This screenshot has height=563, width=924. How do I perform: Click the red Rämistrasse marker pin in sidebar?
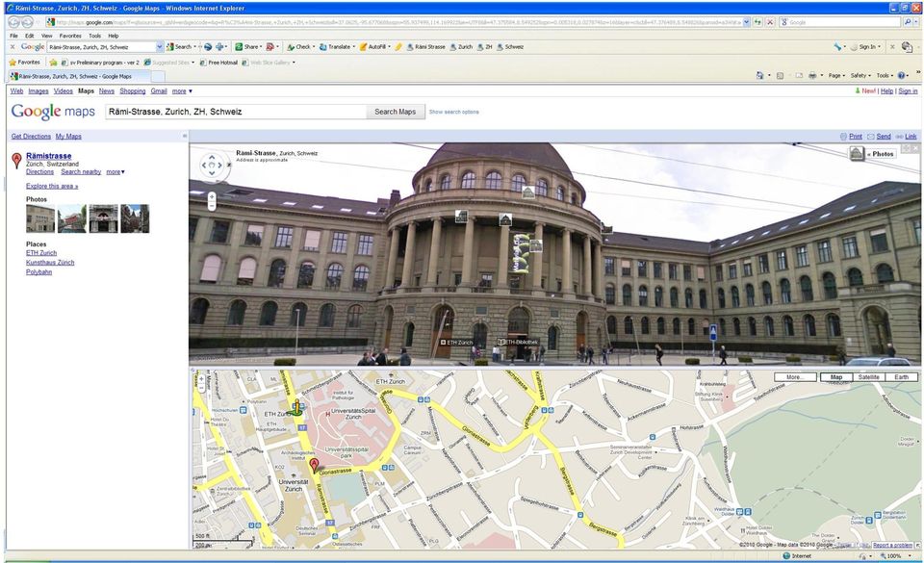click(x=16, y=160)
